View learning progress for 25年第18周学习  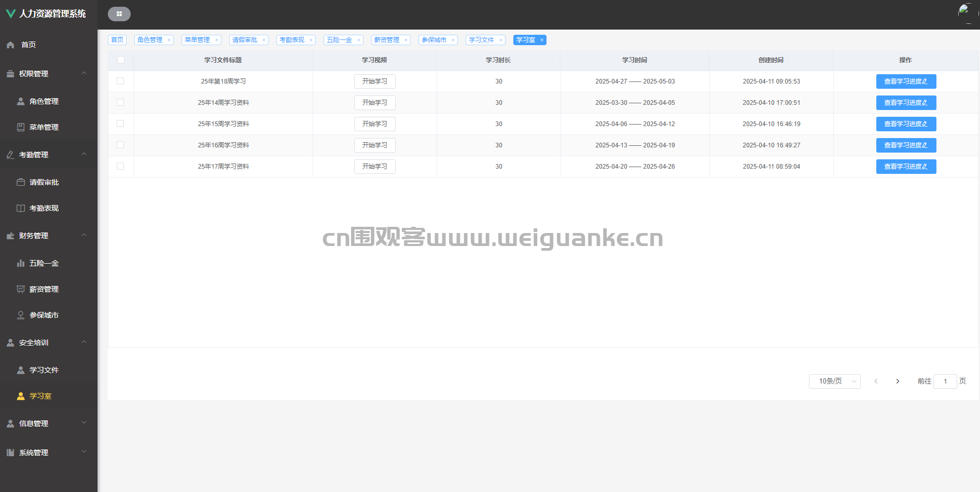pyautogui.click(x=906, y=81)
